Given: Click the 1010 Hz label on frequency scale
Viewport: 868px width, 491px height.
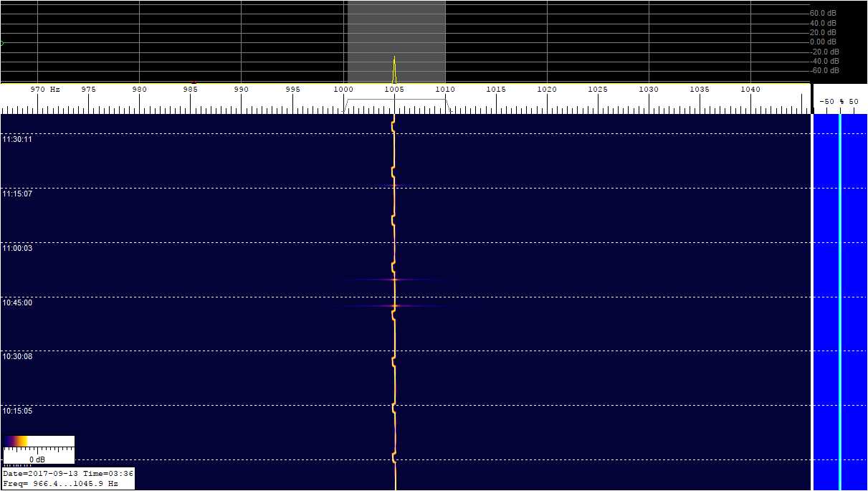Looking at the screenshot, I should (x=445, y=90).
